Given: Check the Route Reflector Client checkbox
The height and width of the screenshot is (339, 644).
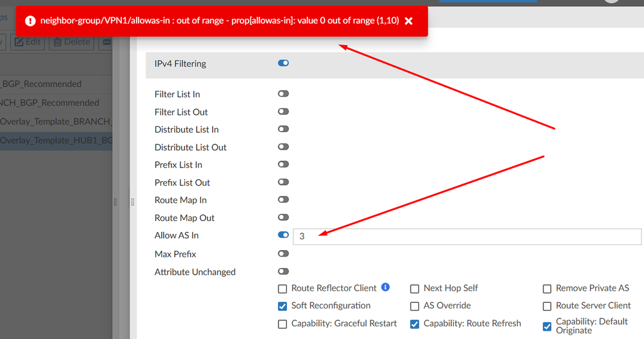Looking at the screenshot, I should click(282, 289).
